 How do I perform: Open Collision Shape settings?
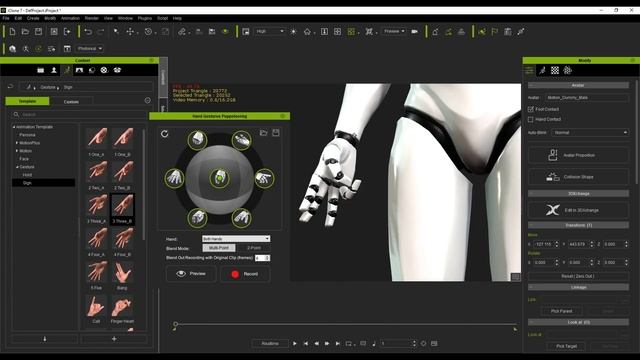[x=578, y=177]
